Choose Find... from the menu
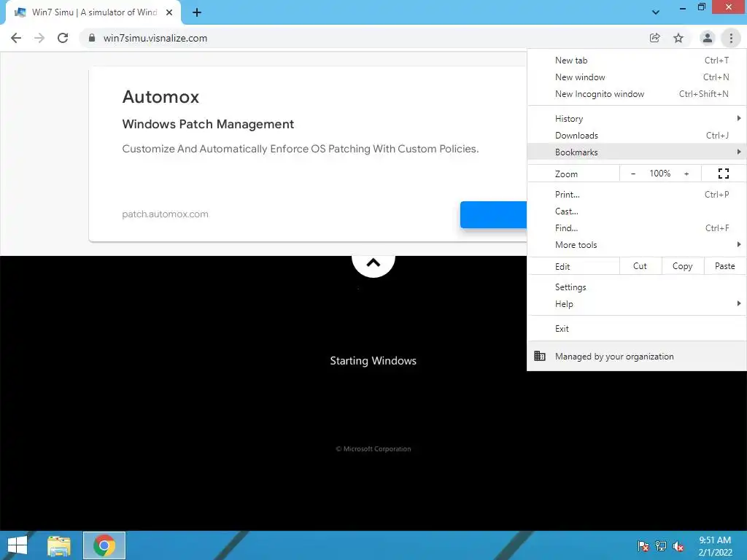This screenshot has width=747, height=560. [x=636, y=227]
